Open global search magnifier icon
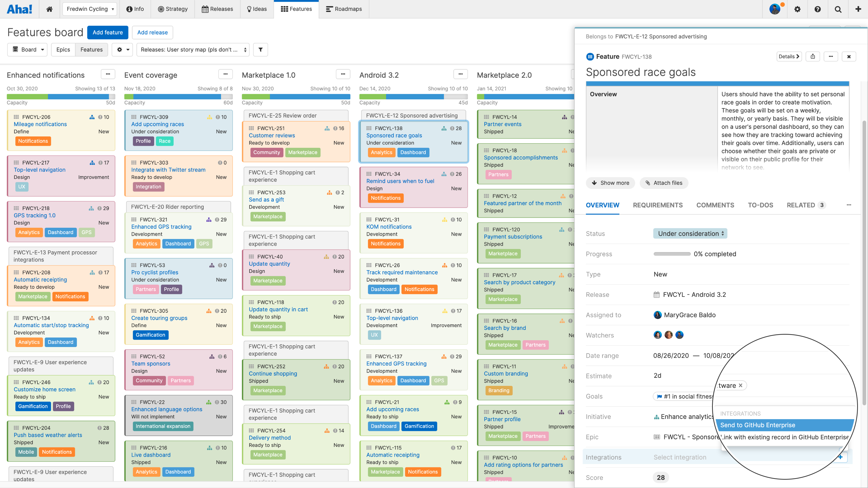Viewport: 868px width, 488px height. coord(838,9)
